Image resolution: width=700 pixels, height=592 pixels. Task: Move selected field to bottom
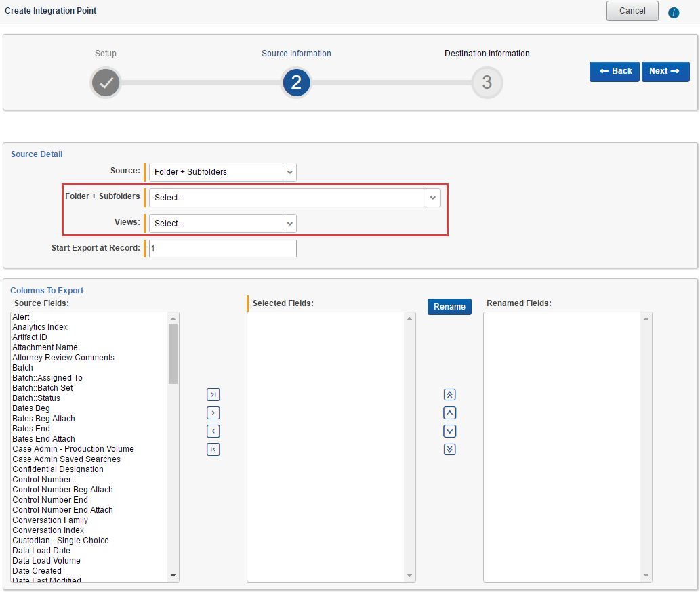point(449,449)
